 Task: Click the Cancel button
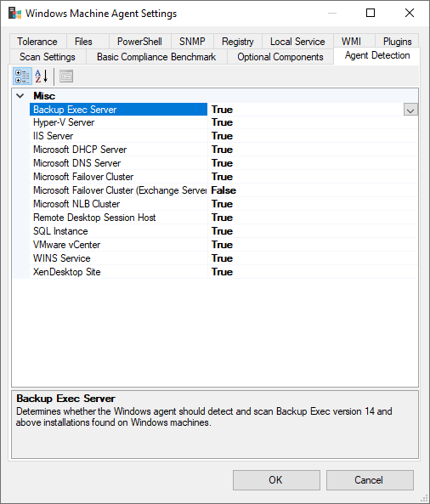coord(370,480)
